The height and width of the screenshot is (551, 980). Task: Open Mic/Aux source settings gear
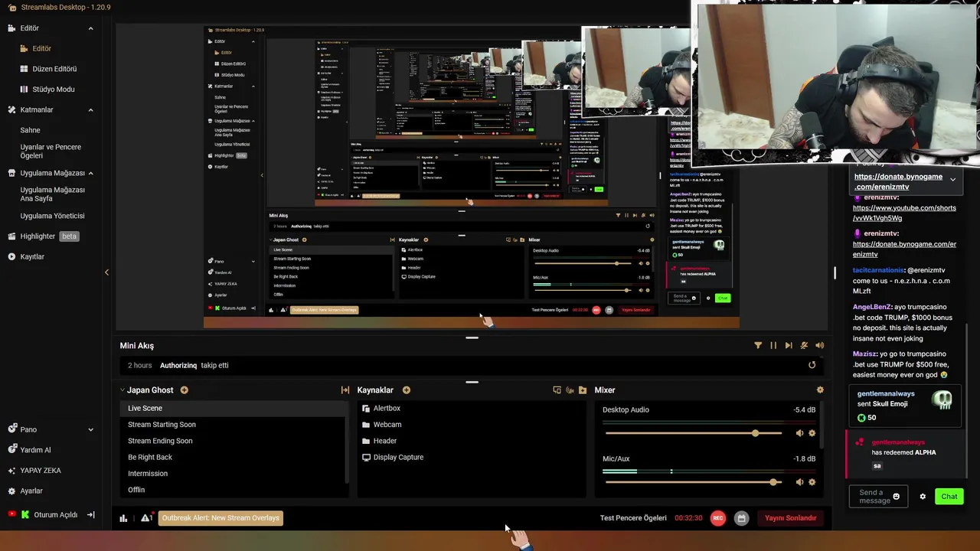812,482
